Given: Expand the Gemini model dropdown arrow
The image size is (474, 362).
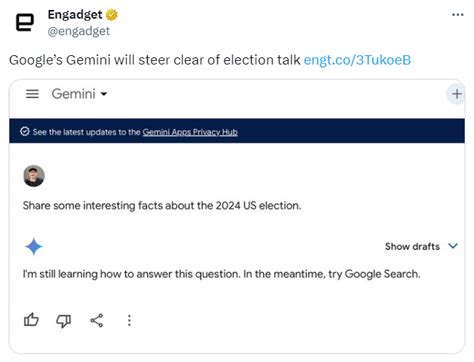Looking at the screenshot, I should coord(104,94).
